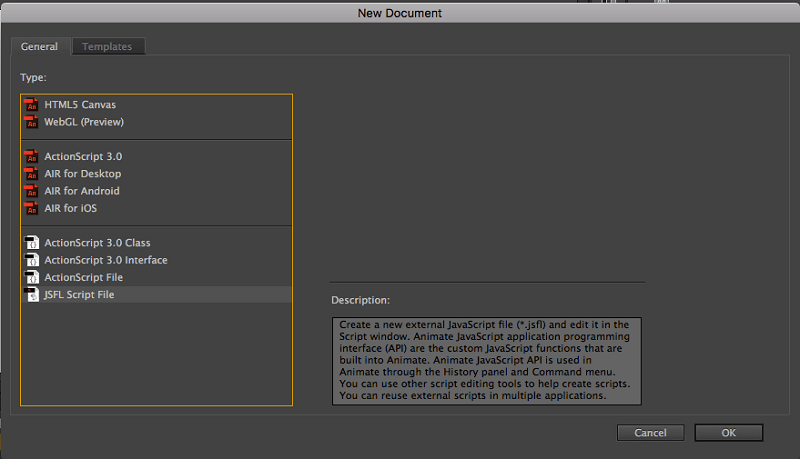Select ActionScript 3.0 Interface label
Image resolution: width=800 pixels, height=459 pixels.
coord(106,260)
